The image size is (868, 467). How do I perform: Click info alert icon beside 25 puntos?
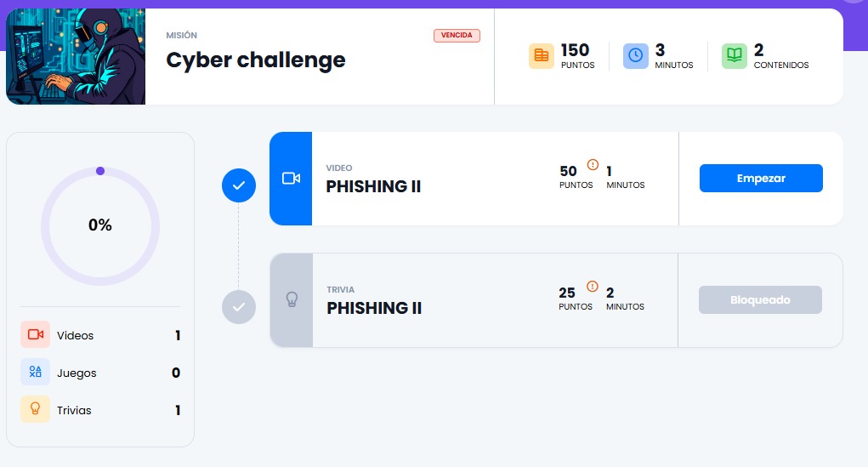tap(593, 287)
